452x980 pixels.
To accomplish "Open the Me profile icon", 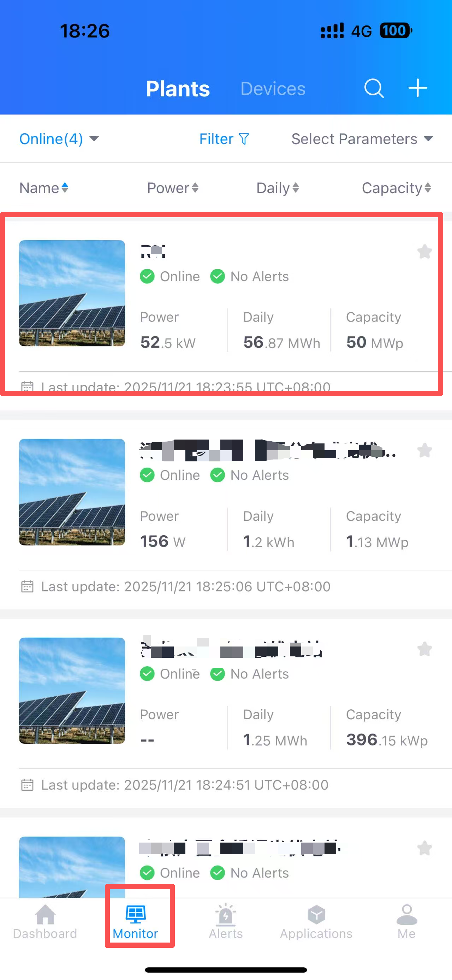I will (x=406, y=915).
